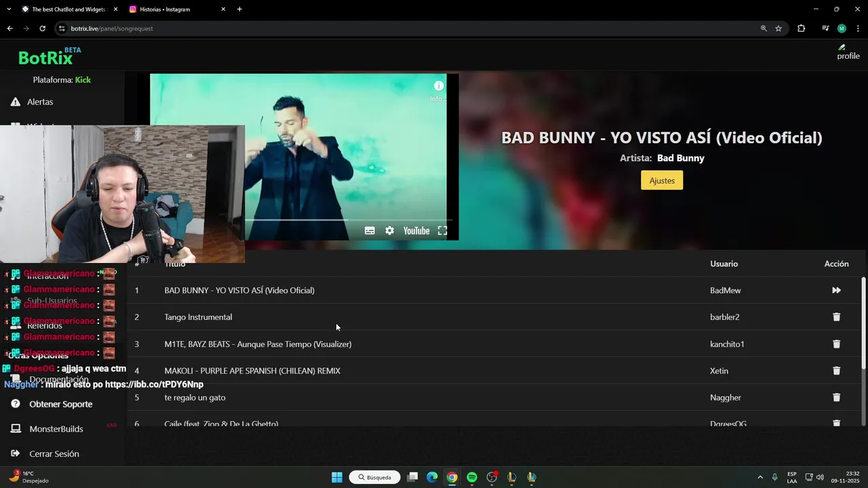This screenshot has width=868, height=488.
Task: Click user kanchito1 in the list
Action: point(727,344)
